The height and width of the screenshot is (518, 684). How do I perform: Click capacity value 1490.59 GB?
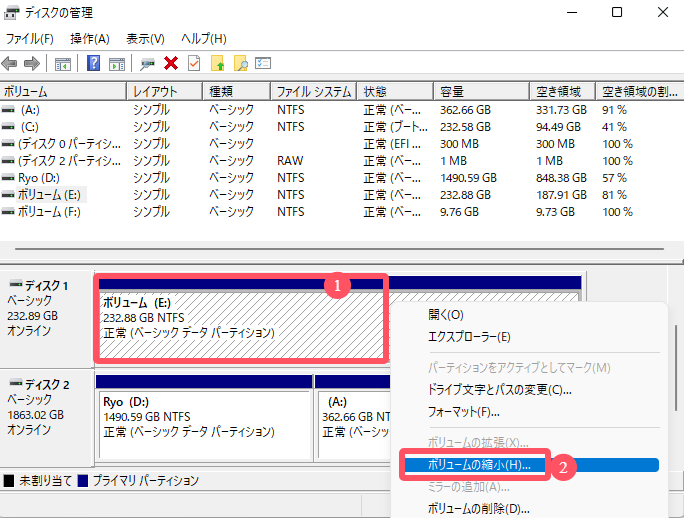[469, 178]
